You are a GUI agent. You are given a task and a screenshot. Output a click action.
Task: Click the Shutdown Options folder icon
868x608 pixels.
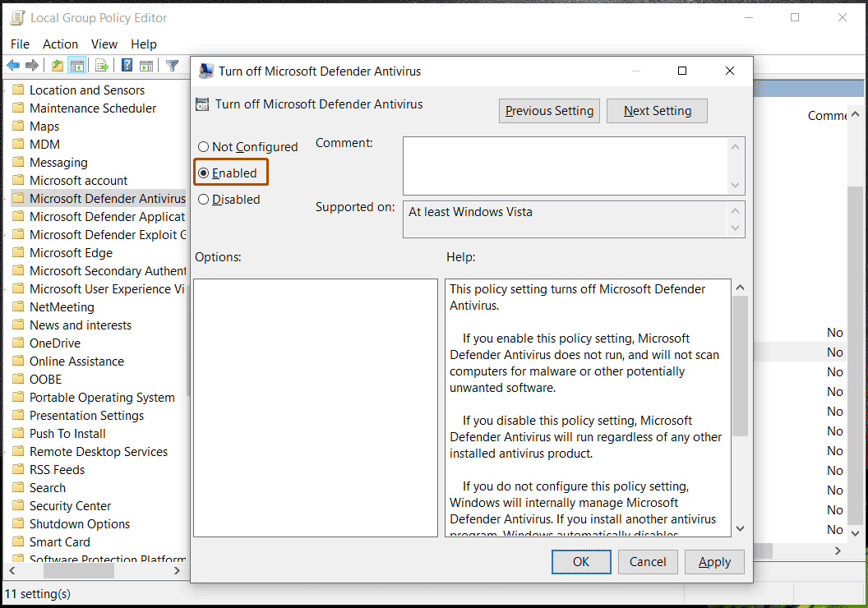[x=18, y=523]
